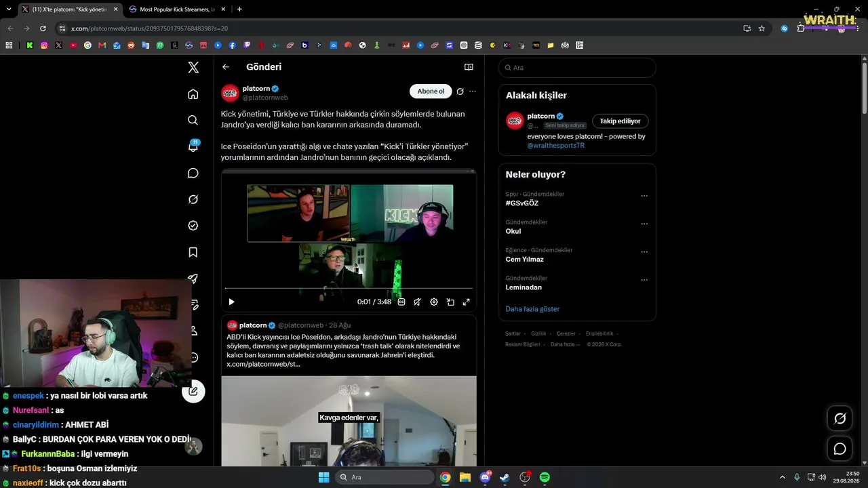This screenshot has width=868, height=488.
Task: Open the Cem Yılmaz trending topic
Action: pyautogui.click(x=524, y=259)
